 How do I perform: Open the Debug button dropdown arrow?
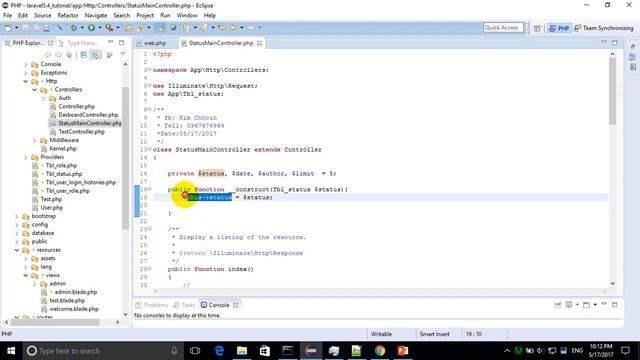pyautogui.click(x=82, y=28)
